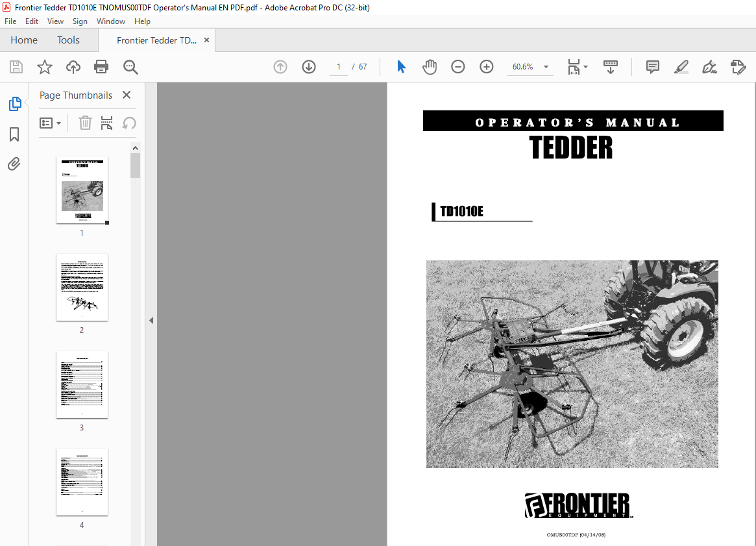756x546 pixels.
Task: Click the TEDDER heading on the page
Action: point(571,147)
